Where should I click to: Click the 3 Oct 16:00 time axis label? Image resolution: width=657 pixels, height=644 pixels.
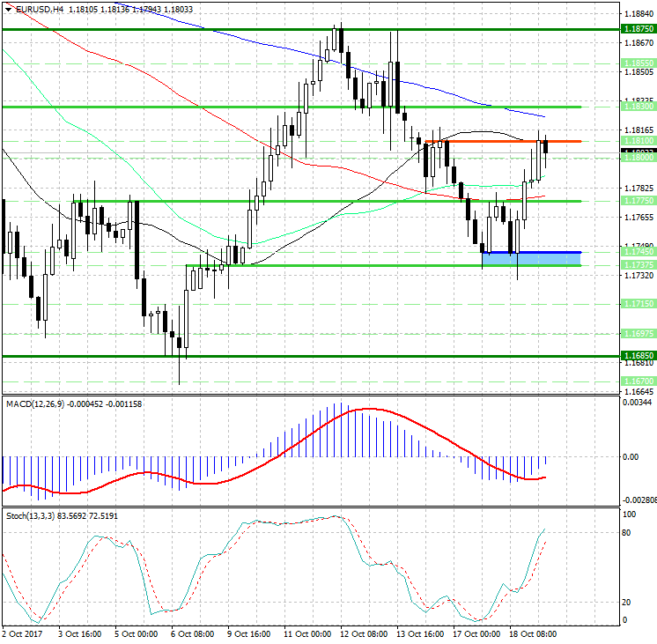(79, 633)
